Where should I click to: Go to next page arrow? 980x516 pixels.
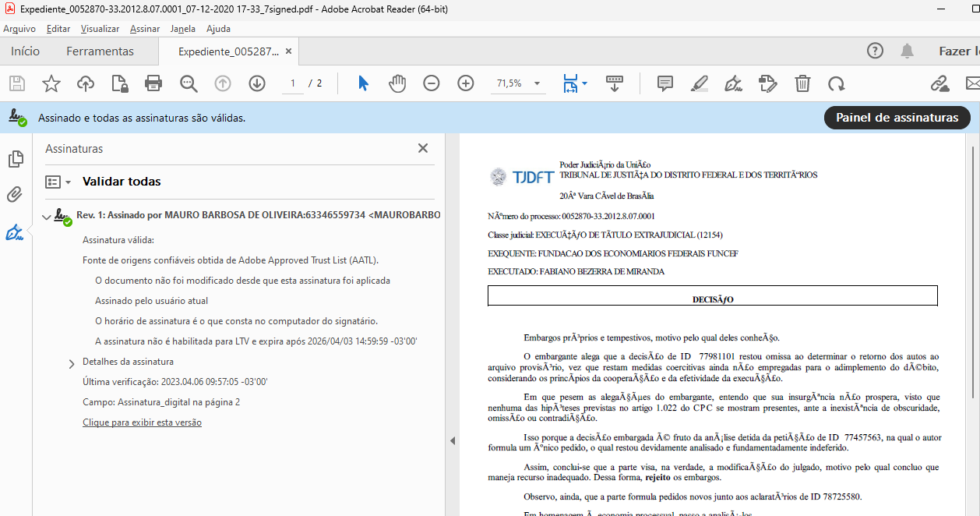click(x=257, y=83)
